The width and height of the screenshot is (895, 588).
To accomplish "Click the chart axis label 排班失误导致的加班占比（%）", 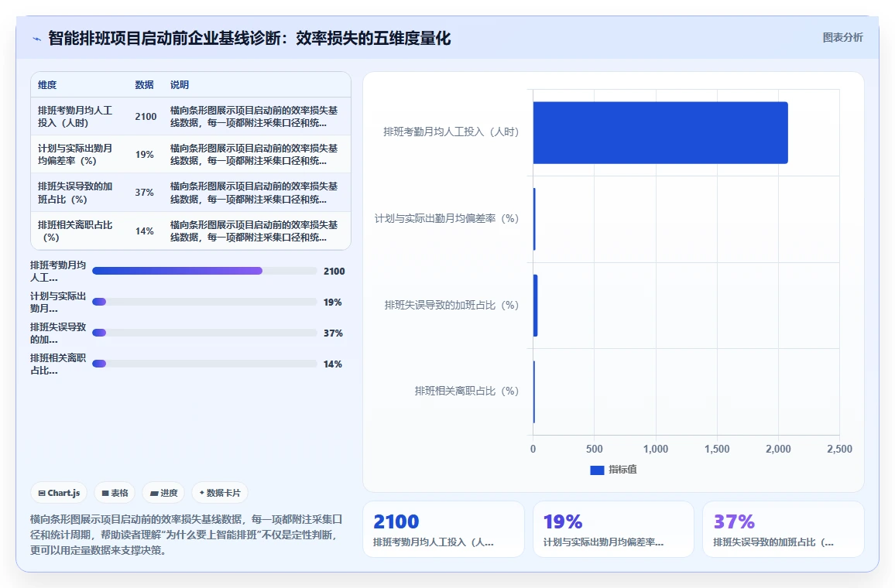I will click(x=451, y=306).
